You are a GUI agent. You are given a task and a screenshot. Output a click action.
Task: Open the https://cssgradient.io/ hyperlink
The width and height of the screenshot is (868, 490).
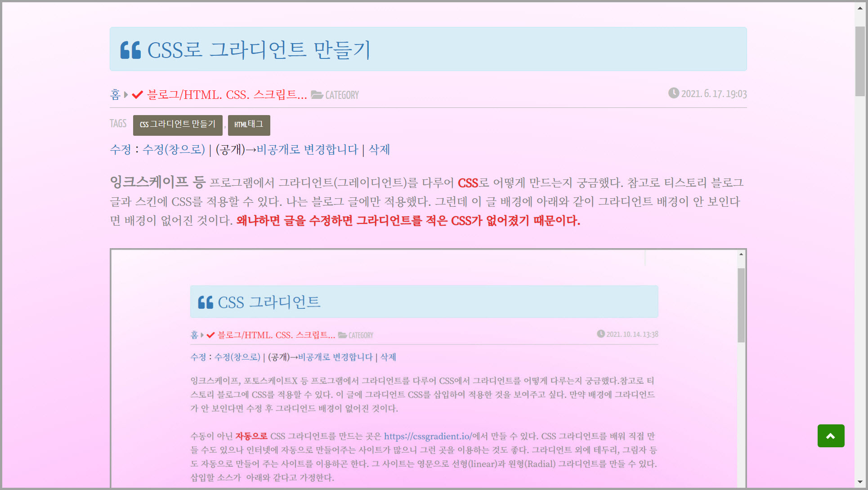(427, 436)
